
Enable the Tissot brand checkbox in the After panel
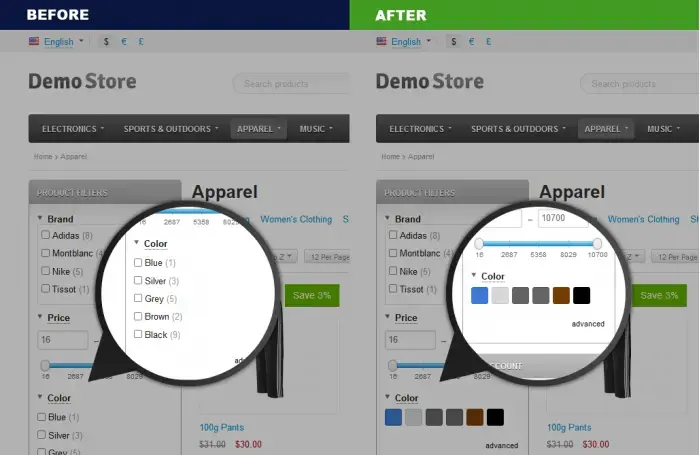394,289
